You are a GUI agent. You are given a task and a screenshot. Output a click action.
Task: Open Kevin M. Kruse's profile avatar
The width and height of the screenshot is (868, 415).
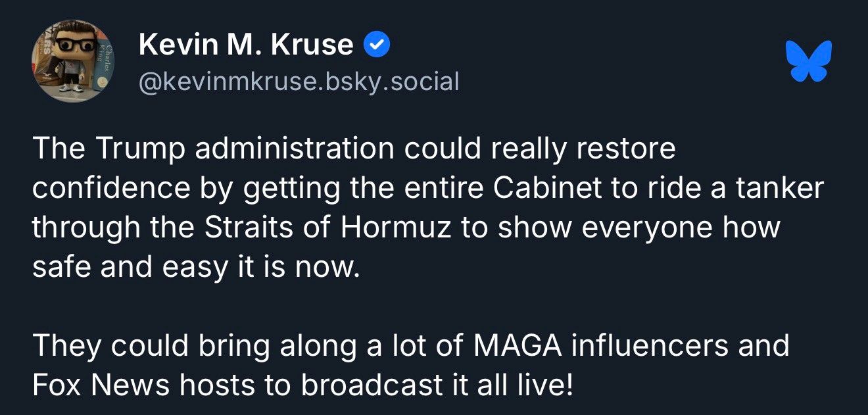[72, 61]
